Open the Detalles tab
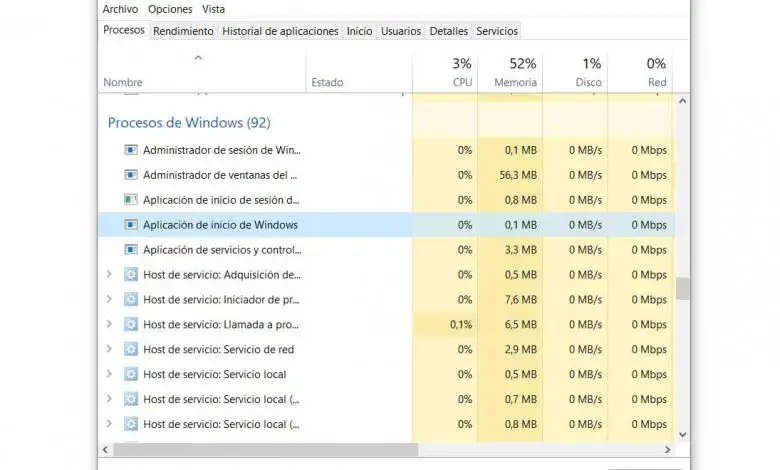780x470 pixels. click(x=449, y=31)
